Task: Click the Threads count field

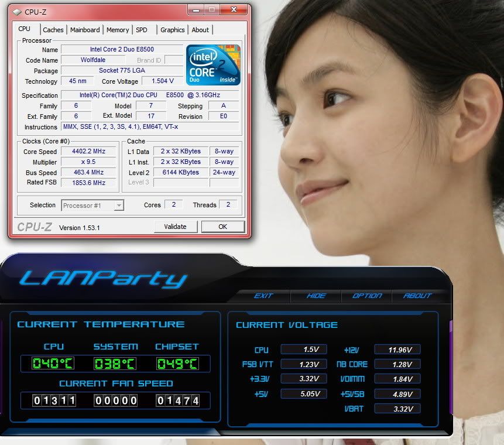Action: coord(228,204)
